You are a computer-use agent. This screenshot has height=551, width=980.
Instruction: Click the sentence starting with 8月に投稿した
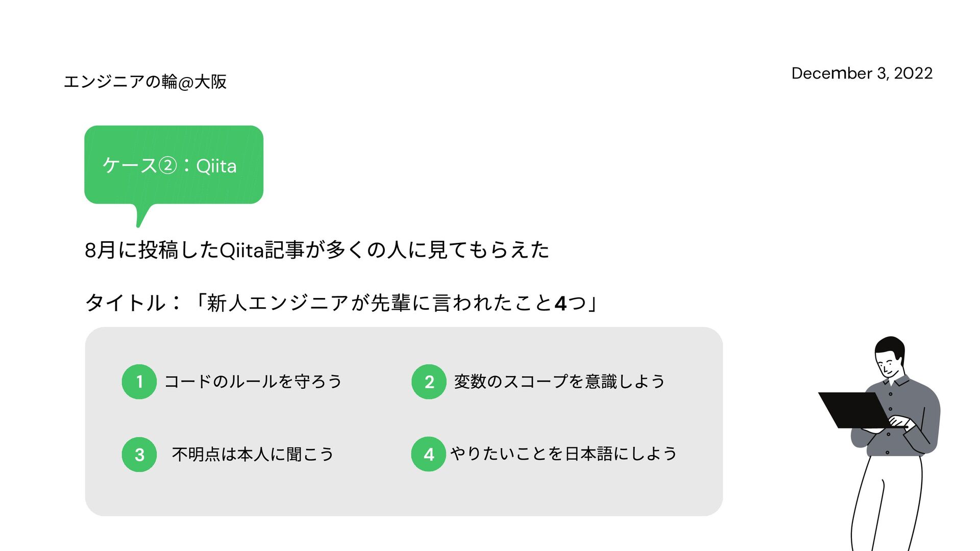click(317, 250)
